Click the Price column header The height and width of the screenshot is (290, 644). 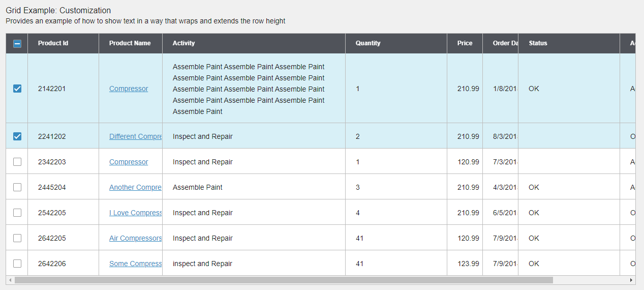click(x=465, y=43)
